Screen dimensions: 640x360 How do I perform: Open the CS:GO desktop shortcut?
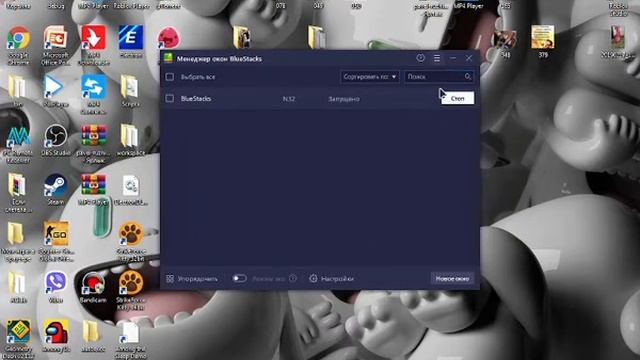pos(56,234)
